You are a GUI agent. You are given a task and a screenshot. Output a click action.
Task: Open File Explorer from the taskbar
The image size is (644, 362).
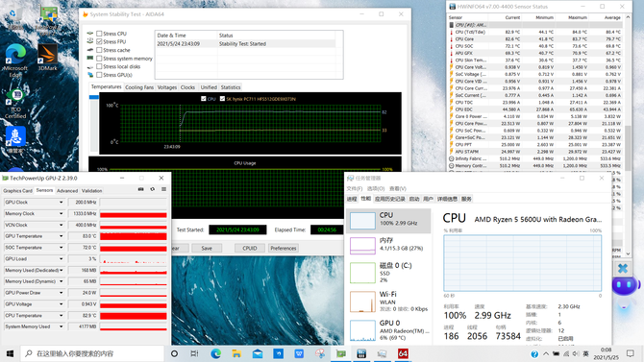tap(236, 353)
